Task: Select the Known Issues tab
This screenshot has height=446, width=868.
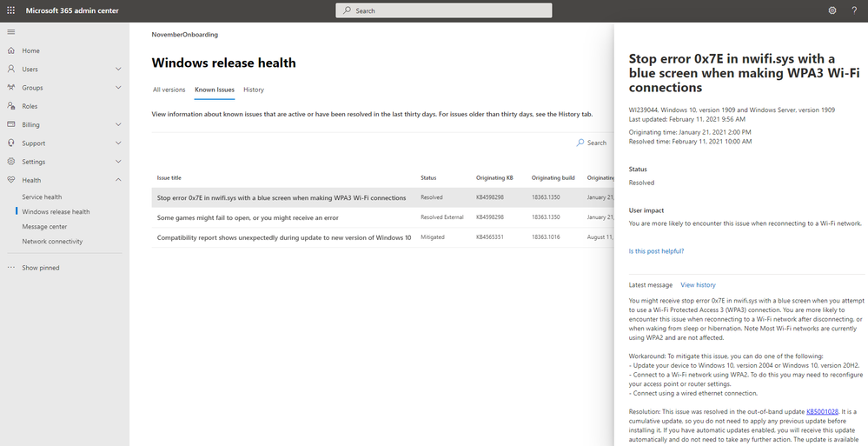Action: point(215,90)
